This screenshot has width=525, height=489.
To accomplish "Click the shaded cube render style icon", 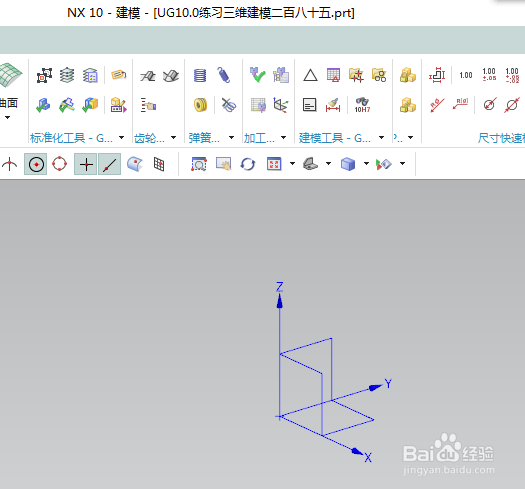I will pyautogui.click(x=348, y=164).
